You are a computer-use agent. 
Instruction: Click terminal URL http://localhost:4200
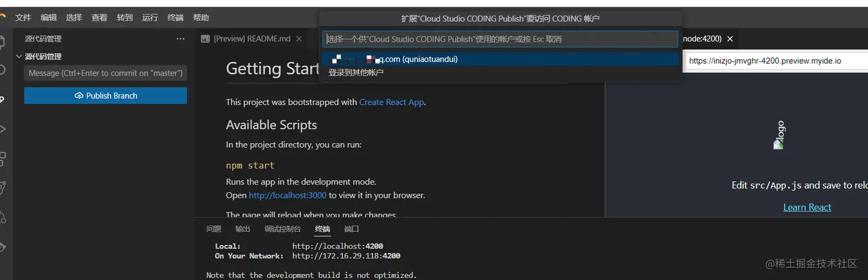[x=338, y=246]
